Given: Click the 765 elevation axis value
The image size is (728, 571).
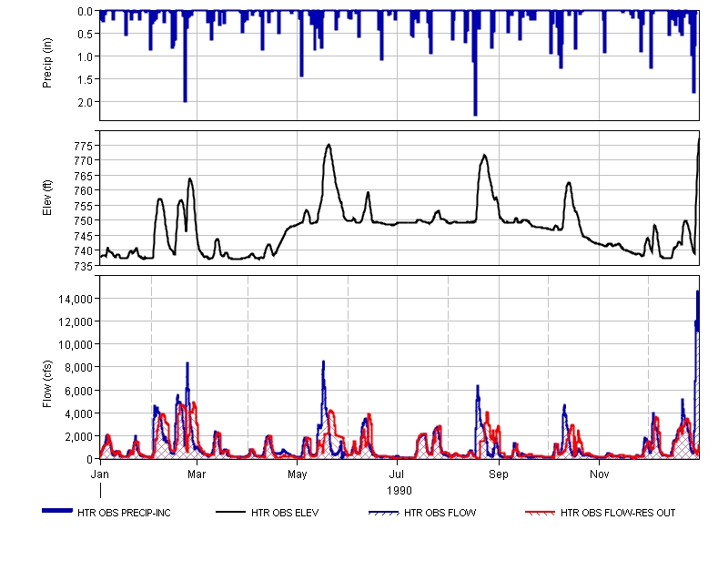Looking at the screenshot, I should click(84, 176).
